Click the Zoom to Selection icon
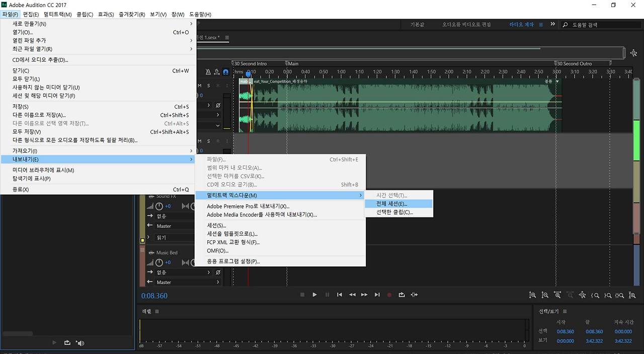The image size is (644, 354). 620,295
